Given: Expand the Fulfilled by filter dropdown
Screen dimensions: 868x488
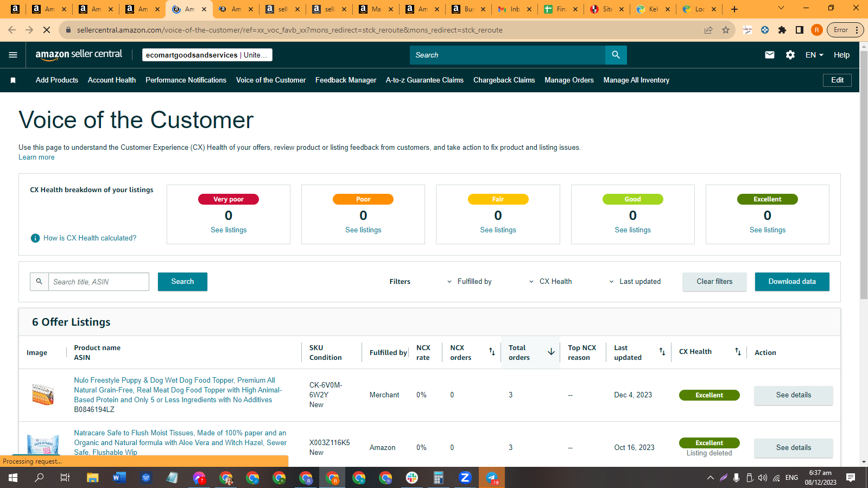Looking at the screenshot, I should (469, 282).
